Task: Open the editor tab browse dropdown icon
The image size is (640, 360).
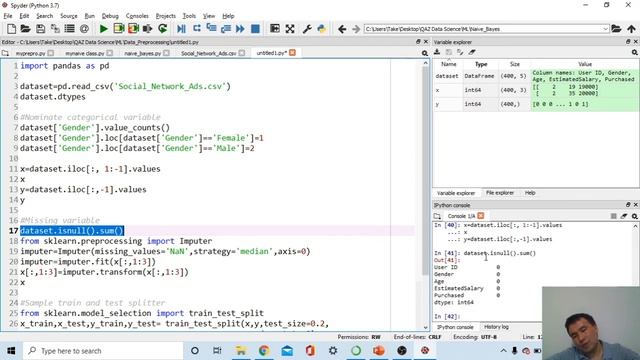Action: click(x=5, y=53)
